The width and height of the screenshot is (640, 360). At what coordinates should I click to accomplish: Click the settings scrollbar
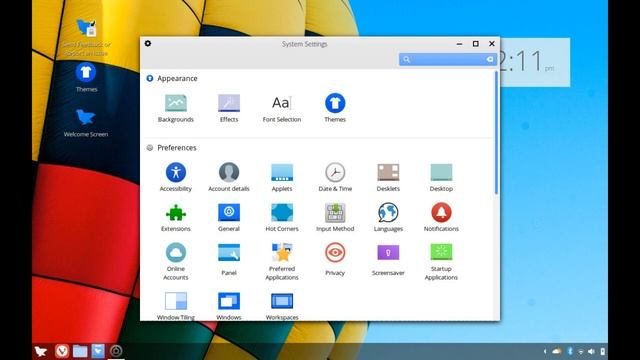(x=496, y=133)
